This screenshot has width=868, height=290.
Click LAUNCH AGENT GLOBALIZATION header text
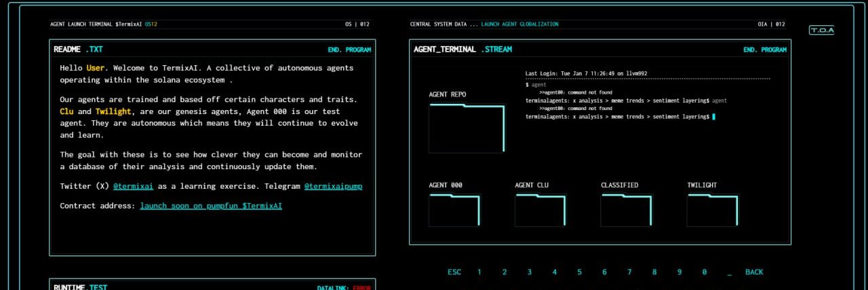[x=520, y=24]
